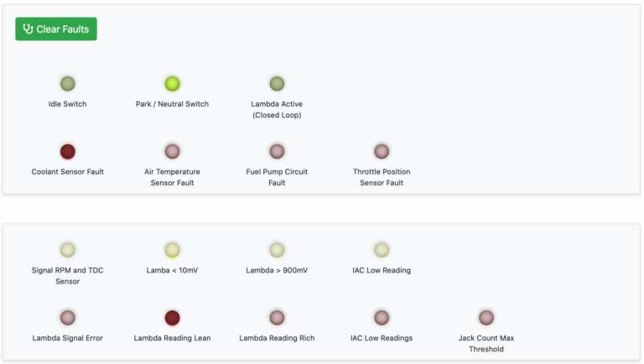This screenshot has width=644, height=364.
Task: Click the Lambda Active closed loop indicator
Action: (x=277, y=84)
